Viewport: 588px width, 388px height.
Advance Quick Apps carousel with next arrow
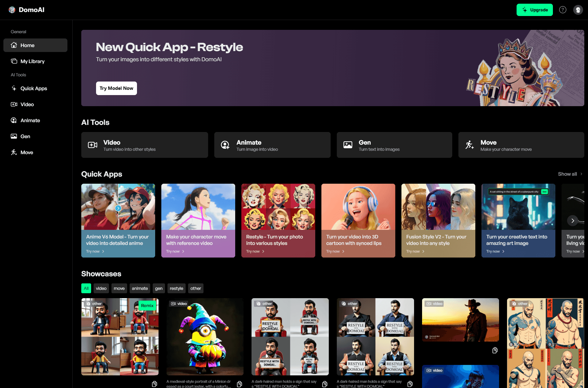tap(573, 221)
